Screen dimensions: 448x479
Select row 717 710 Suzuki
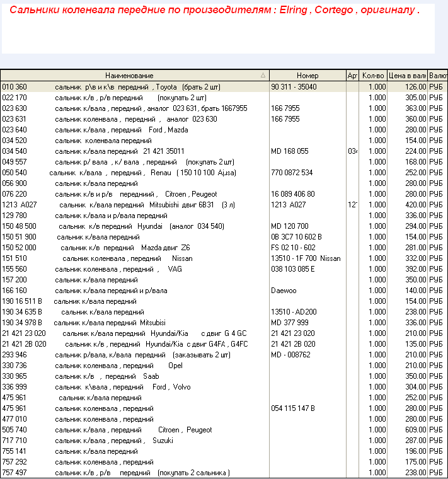126,441
